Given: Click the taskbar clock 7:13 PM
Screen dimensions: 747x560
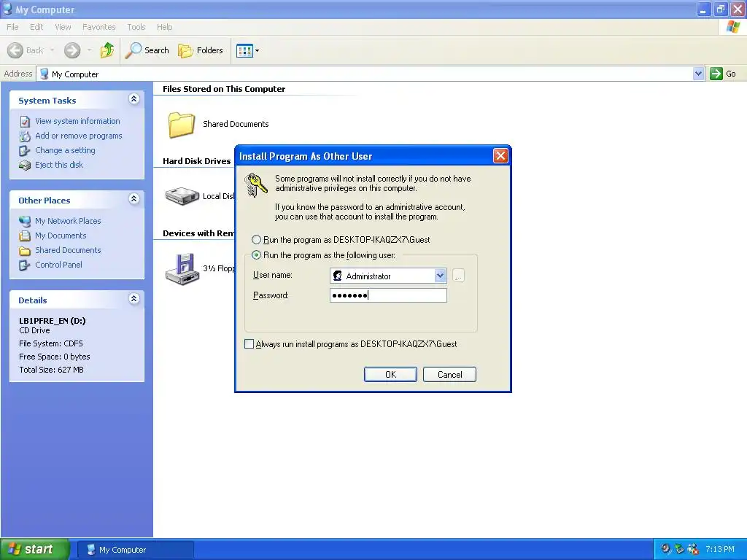Looking at the screenshot, I should click(x=720, y=550).
